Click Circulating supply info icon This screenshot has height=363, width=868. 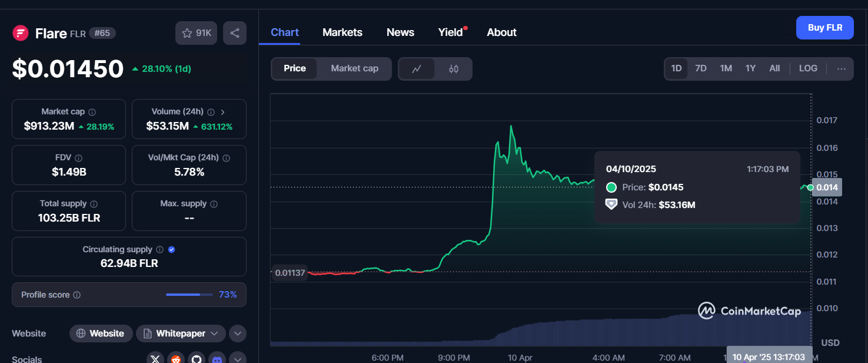pos(160,250)
